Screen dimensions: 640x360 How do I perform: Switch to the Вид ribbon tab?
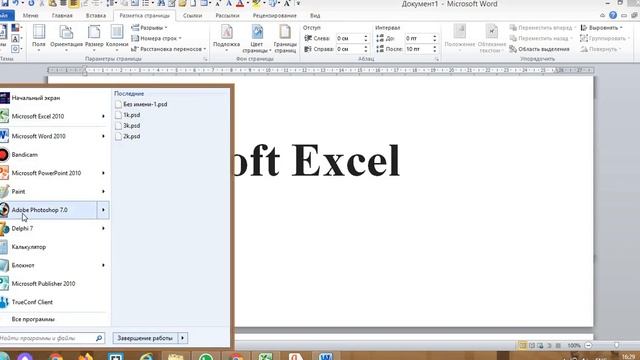(315, 16)
